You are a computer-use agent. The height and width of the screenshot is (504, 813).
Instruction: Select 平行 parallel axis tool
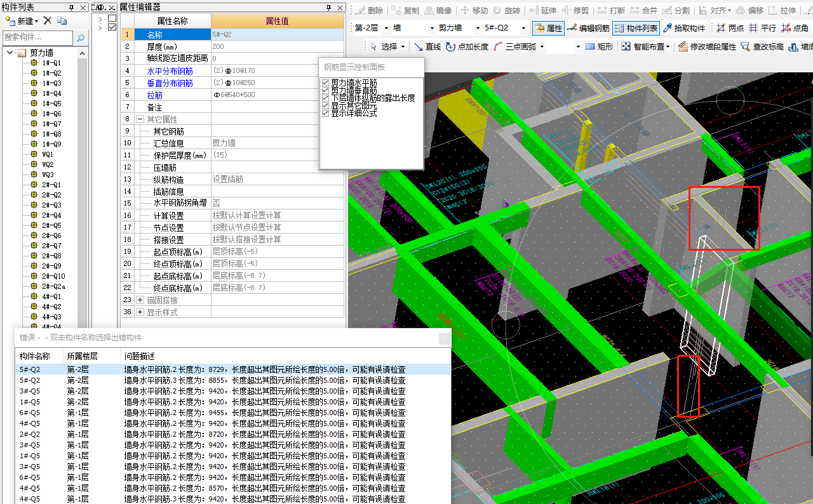[762, 28]
